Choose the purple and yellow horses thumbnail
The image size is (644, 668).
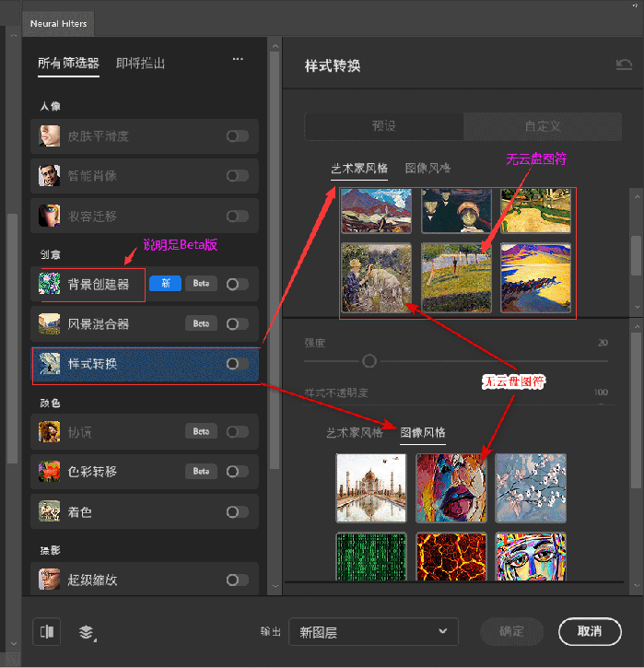pyautogui.click(x=535, y=277)
